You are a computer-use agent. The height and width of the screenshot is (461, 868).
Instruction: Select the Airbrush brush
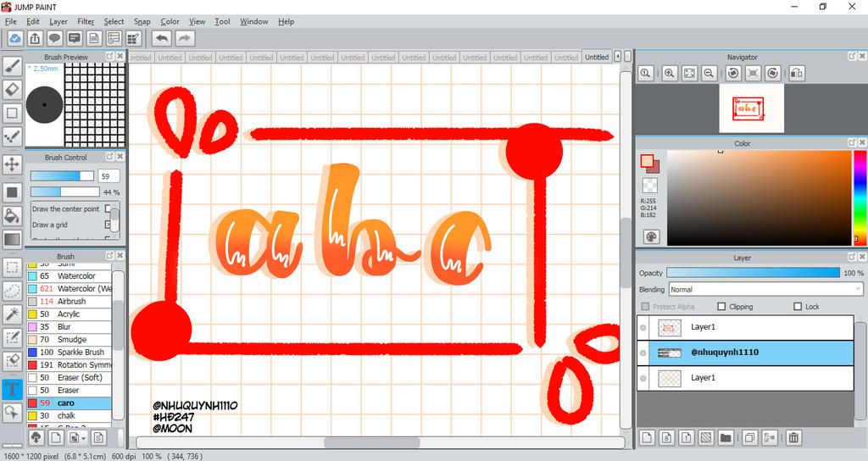point(70,301)
